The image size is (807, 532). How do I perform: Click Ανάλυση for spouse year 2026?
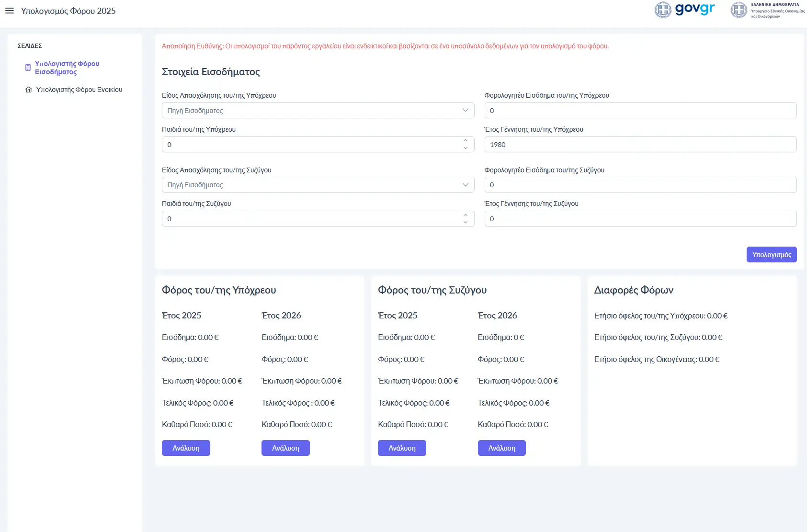tap(501, 448)
